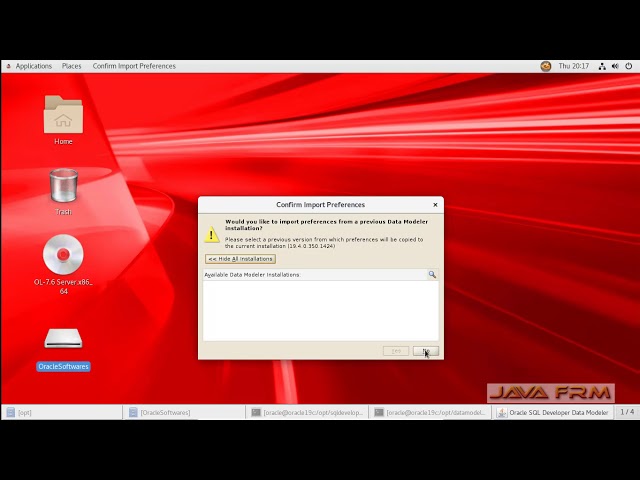
Task: Click the Available Data Modeler Installations label
Action: (x=252, y=275)
